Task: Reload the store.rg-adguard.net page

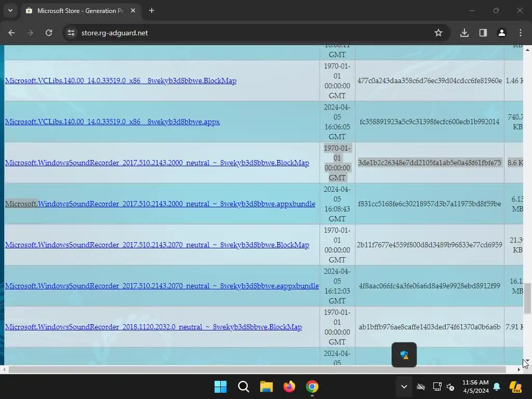Action: point(49,33)
